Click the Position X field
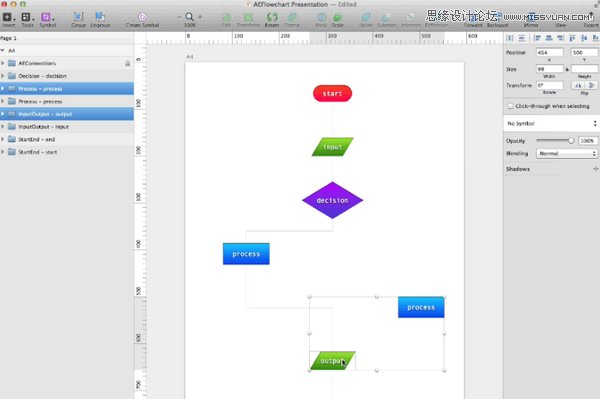This screenshot has height=399, width=600. 549,52
